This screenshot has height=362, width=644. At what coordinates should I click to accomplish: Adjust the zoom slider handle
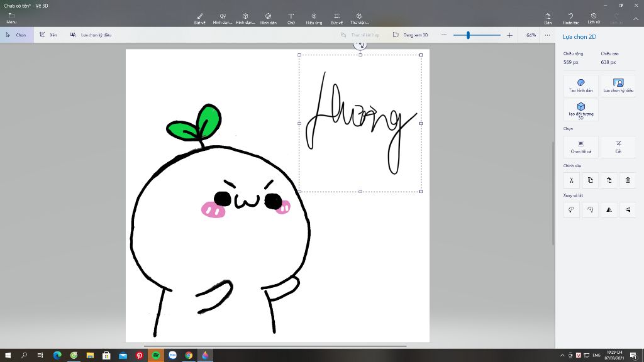468,35
